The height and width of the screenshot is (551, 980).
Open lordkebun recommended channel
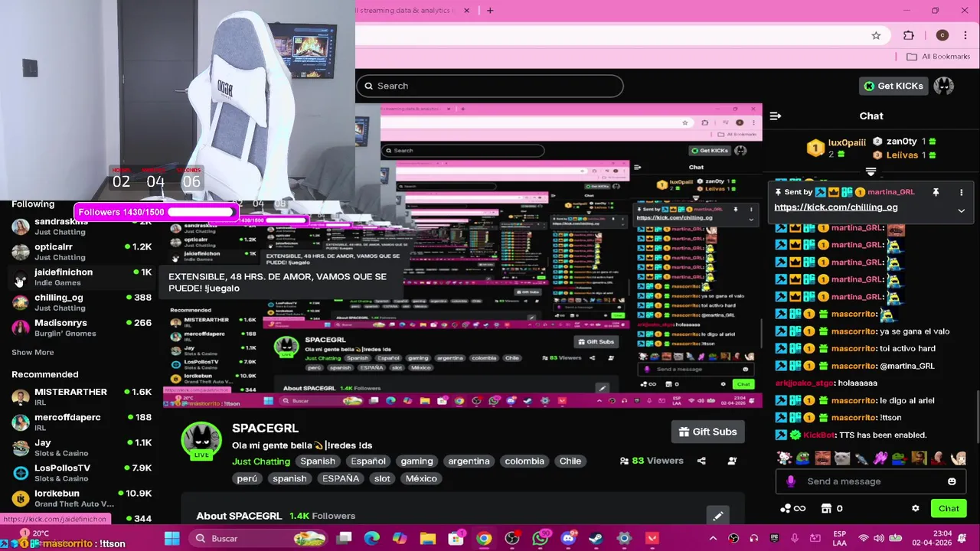[80, 498]
